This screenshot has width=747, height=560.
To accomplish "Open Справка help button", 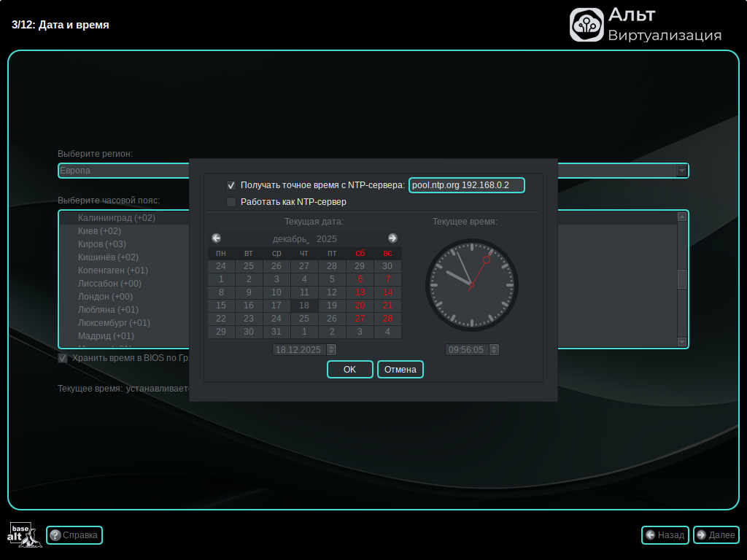I will pos(74,535).
